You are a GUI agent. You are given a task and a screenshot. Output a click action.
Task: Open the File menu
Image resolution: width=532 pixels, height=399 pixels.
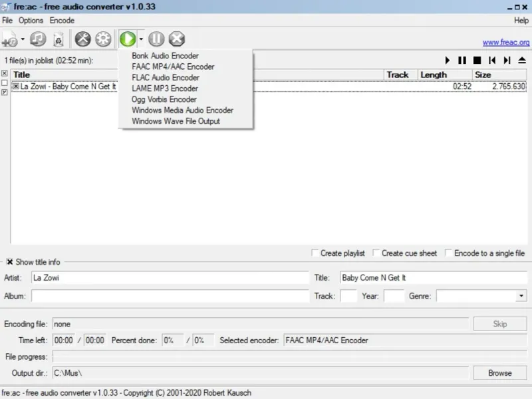(7, 21)
